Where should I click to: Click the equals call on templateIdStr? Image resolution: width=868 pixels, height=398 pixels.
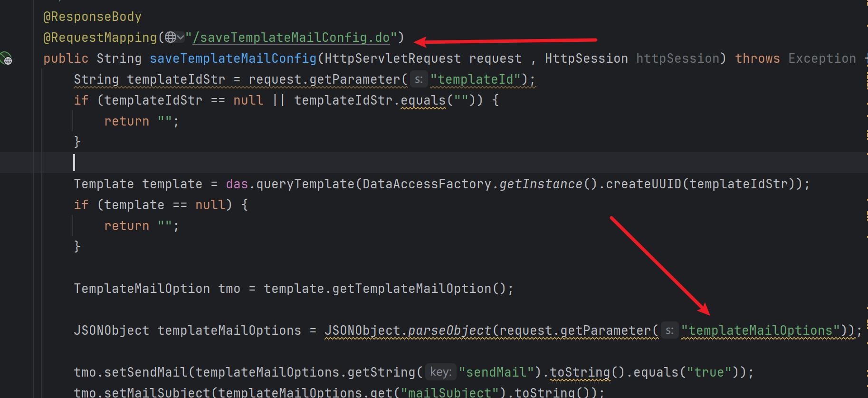(423, 100)
